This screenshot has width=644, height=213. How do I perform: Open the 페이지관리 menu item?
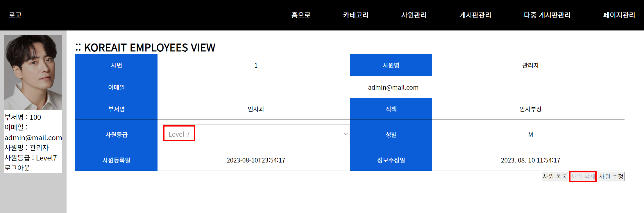point(619,15)
